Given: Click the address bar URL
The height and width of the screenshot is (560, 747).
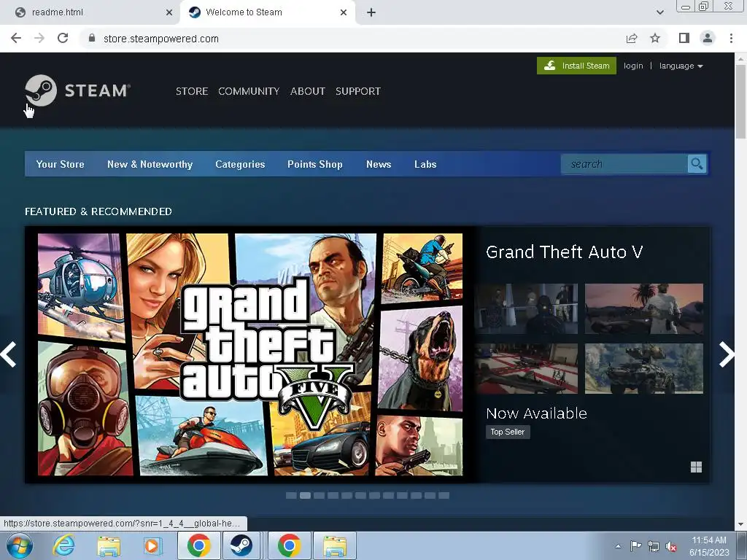Looking at the screenshot, I should click(161, 39).
